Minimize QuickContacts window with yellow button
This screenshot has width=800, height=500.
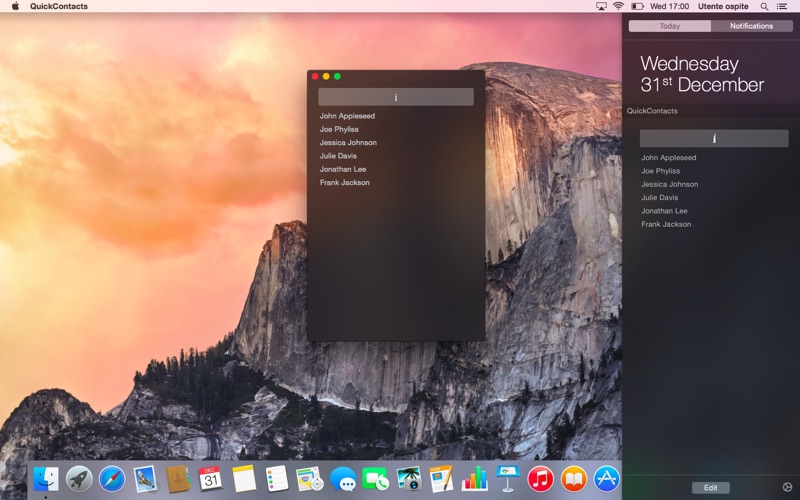click(326, 76)
